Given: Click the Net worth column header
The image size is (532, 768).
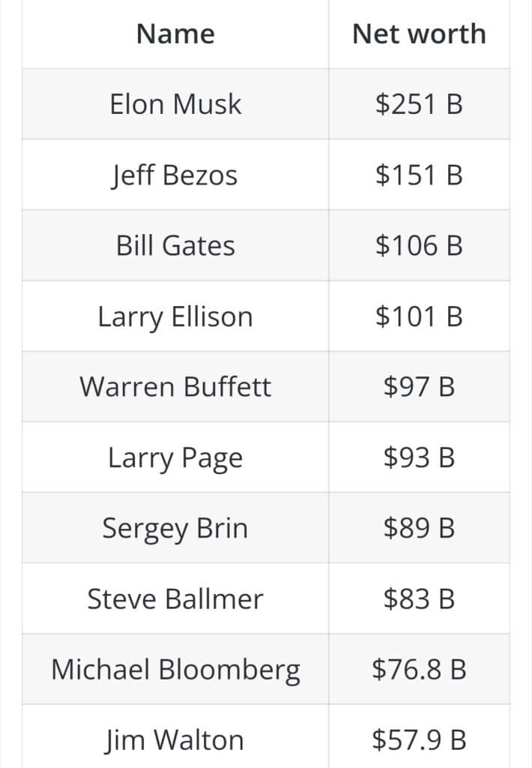Looking at the screenshot, I should click(x=419, y=34).
